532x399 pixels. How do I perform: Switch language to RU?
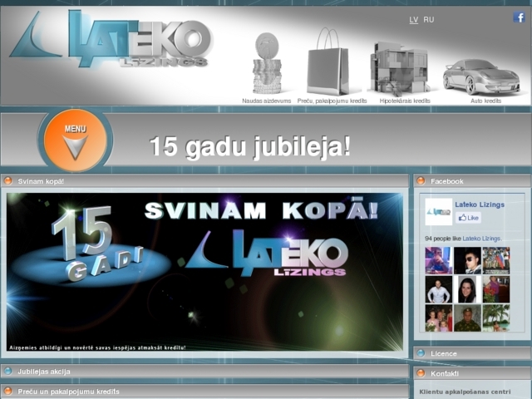[429, 20]
